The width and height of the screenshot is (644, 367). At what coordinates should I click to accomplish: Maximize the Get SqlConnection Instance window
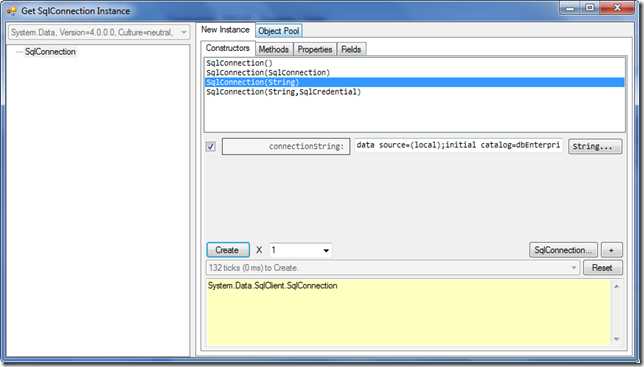point(590,8)
